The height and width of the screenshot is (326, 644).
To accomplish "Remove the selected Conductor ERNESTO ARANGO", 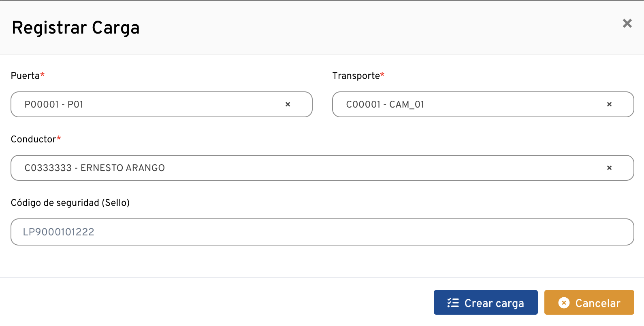I will (609, 168).
